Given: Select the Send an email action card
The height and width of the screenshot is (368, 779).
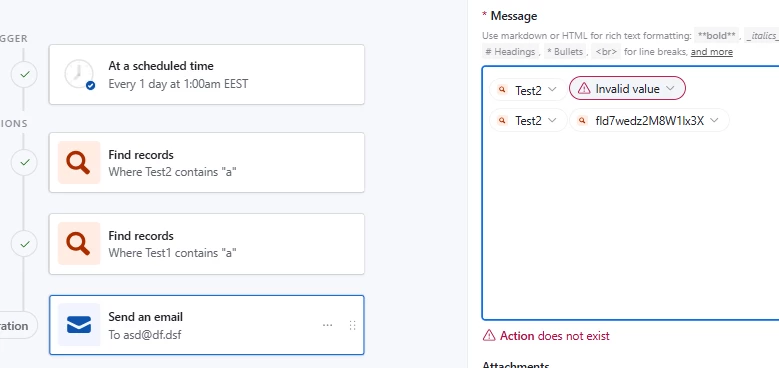Looking at the screenshot, I should 207,325.
